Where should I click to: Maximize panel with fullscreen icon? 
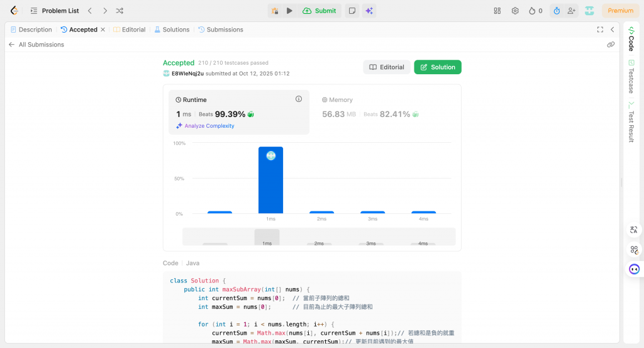600,30
